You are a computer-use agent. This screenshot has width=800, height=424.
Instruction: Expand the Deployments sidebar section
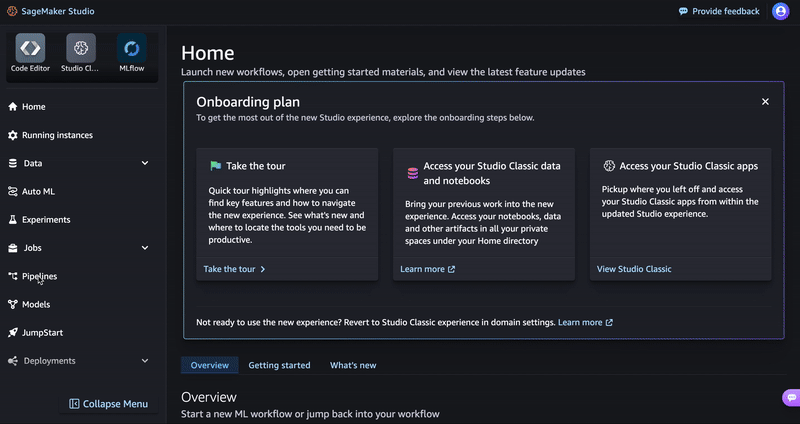point(145,361)
